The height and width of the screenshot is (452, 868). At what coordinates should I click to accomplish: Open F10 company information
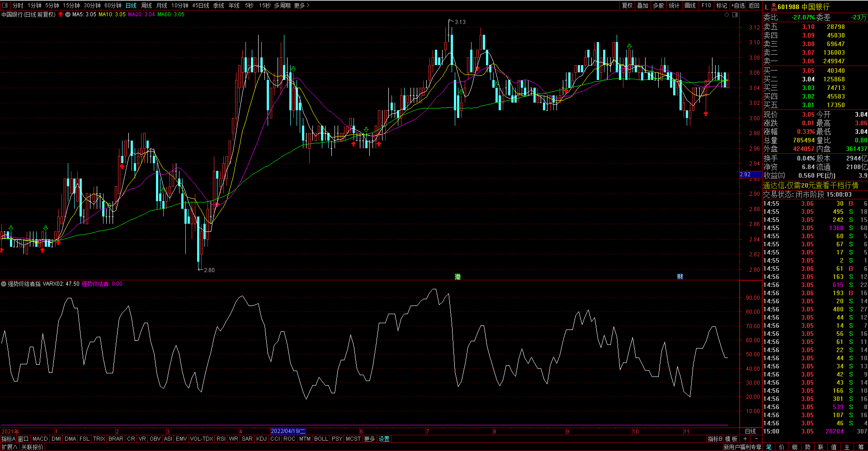[x=706, y=5]
